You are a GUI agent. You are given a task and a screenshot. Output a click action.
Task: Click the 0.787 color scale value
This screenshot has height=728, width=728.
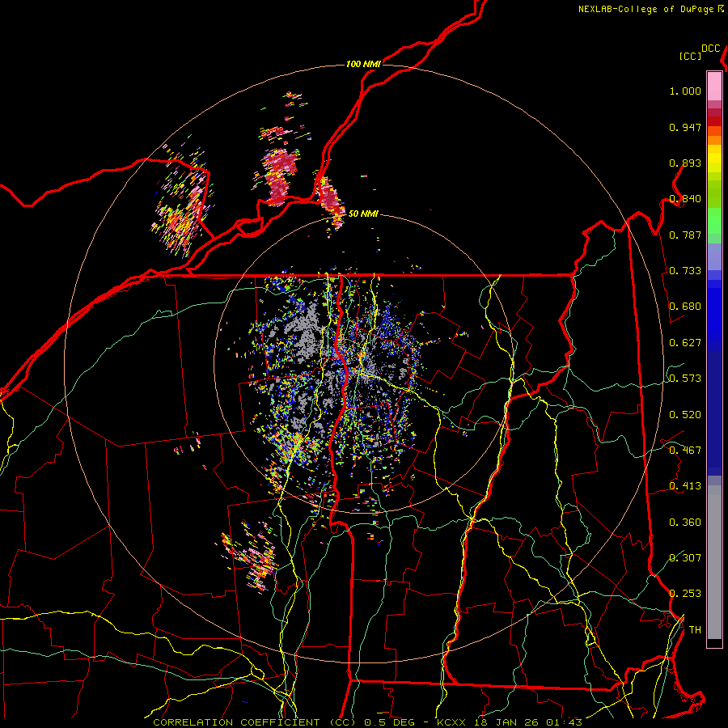click(685, 235)
